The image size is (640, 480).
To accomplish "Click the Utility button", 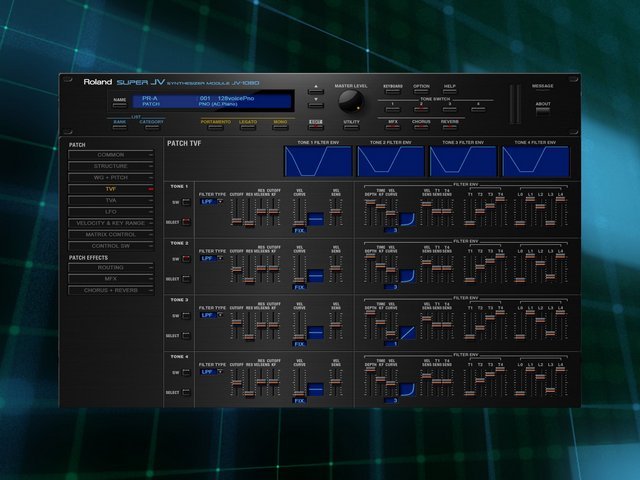I will pos(351,128).
